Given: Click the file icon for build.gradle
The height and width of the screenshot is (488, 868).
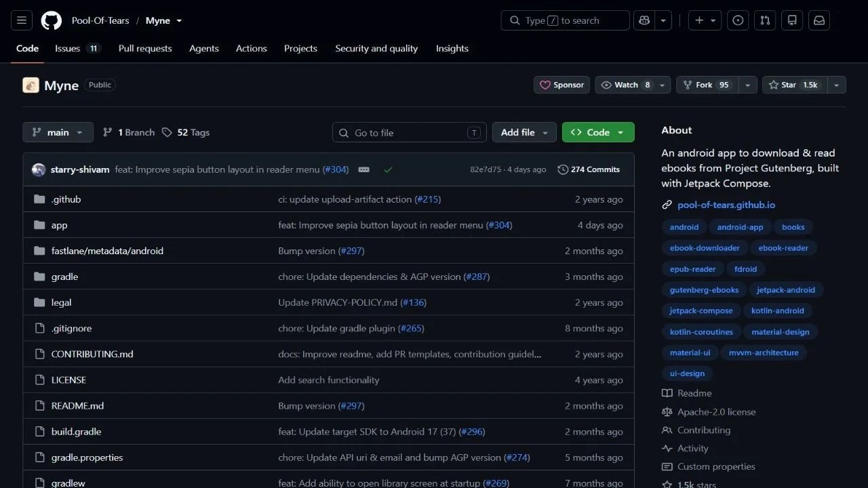Looking at the screenshot, I should (39, 431).
